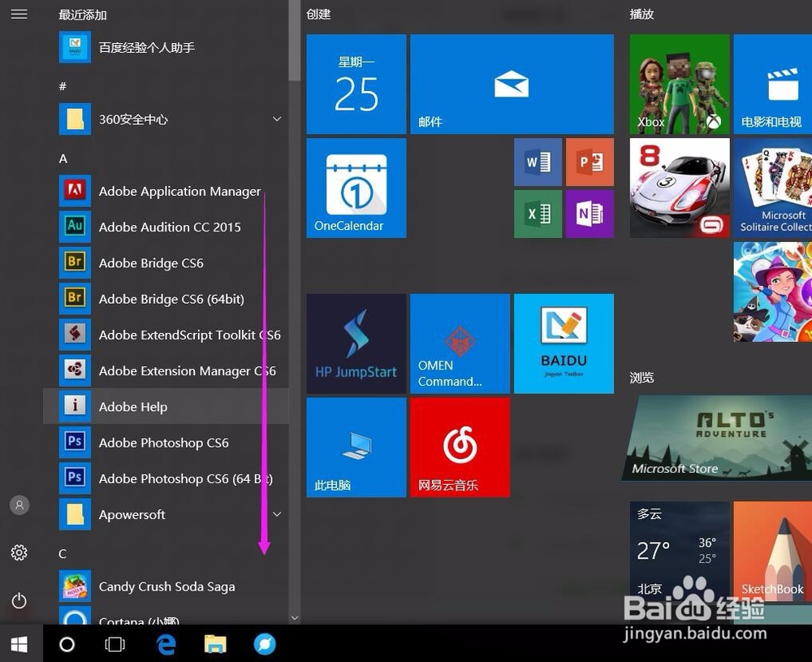Click the letter A section header
Image resolution: width=812 pixels, height=662 pixels.
[63, 158]
